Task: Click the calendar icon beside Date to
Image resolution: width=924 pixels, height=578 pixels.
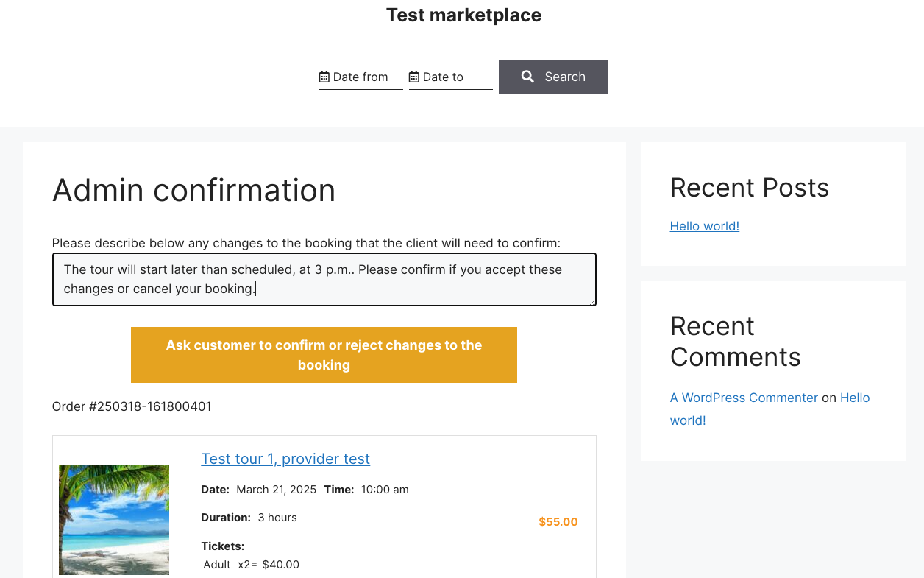Action: [414, 77]
